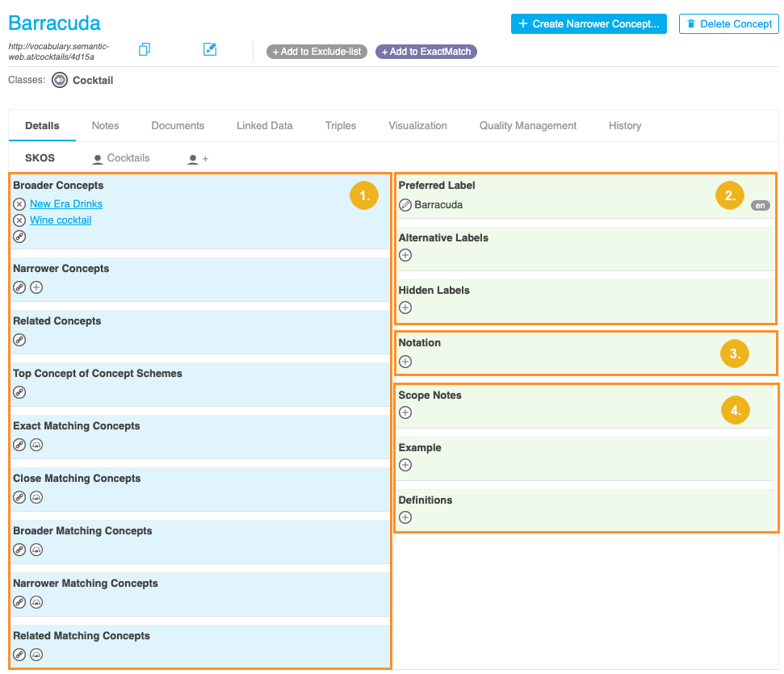Add a notation value
This screenshot has height=674, width=784.
[405, 361]
